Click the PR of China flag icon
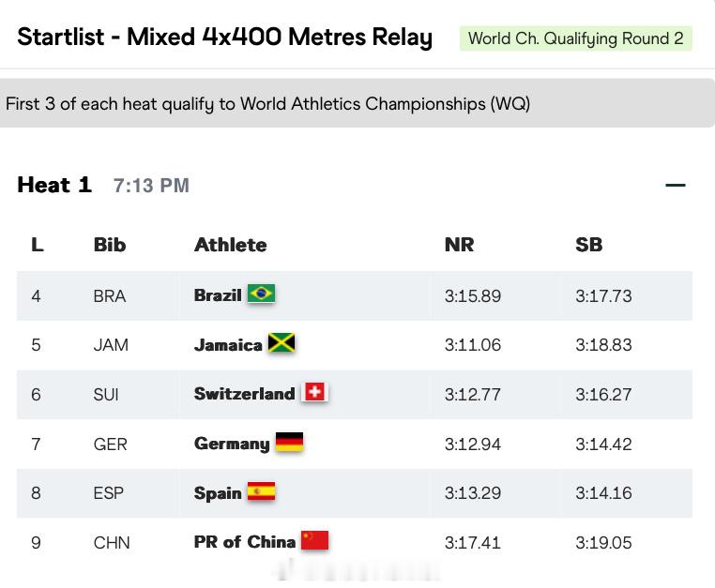Screen dimensions: 715x588 pos(314,540)
